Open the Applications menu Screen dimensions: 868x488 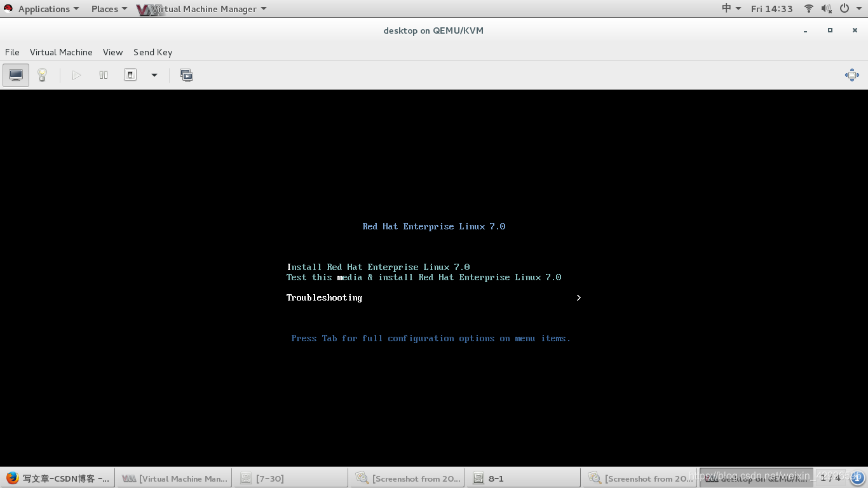tap(48, 9)
